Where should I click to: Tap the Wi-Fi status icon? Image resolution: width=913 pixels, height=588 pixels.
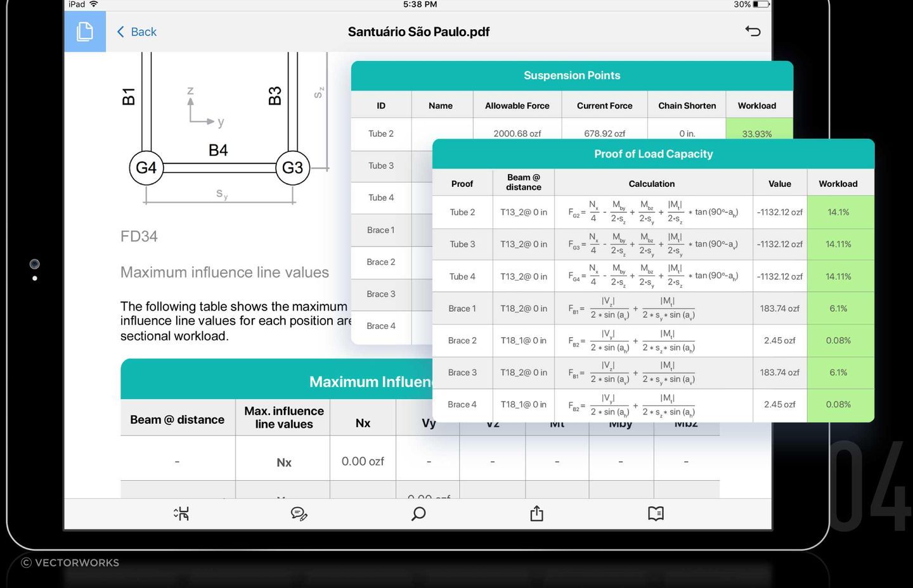pyautogui.click(x=94, y=4)
